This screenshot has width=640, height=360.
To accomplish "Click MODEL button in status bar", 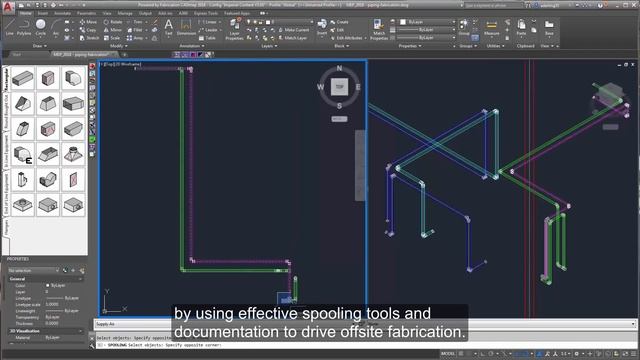I will click(x=448, y=353).
